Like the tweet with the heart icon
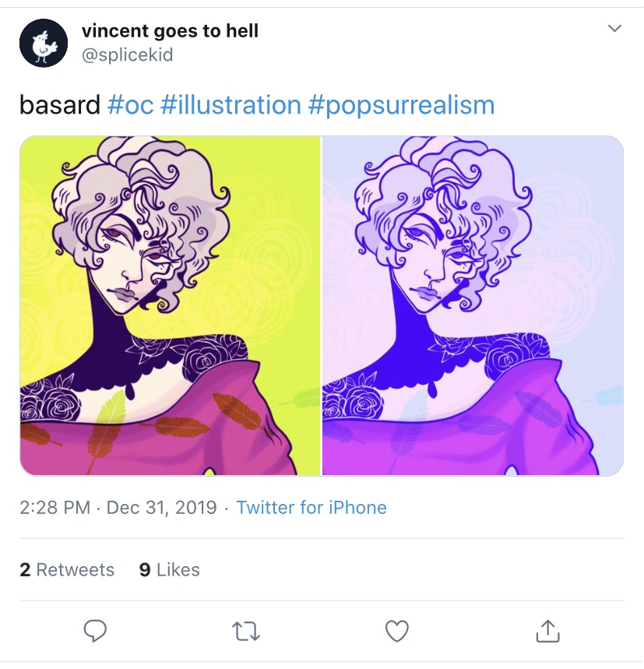The image size is (644, 669). click(396, 631)
